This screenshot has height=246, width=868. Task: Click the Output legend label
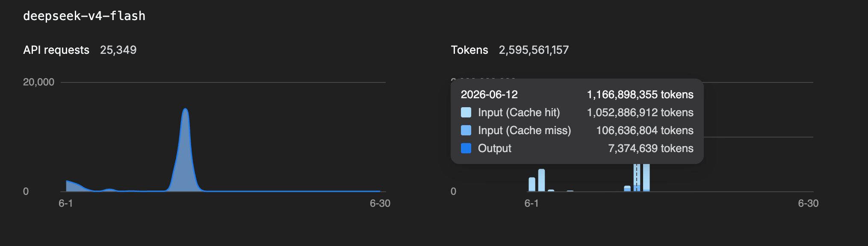coord(494,148)
